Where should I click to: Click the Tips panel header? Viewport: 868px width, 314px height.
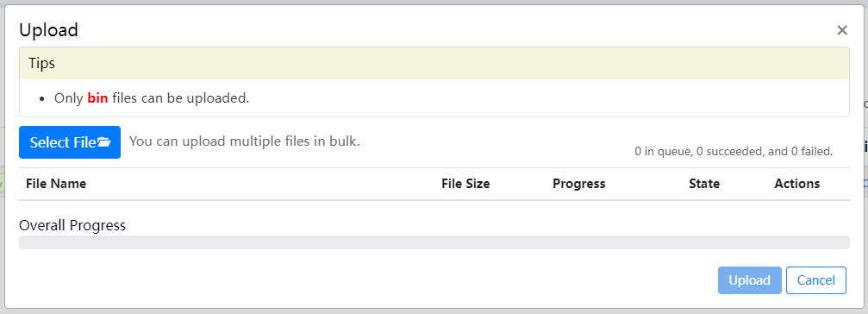(x=434, y=63)
